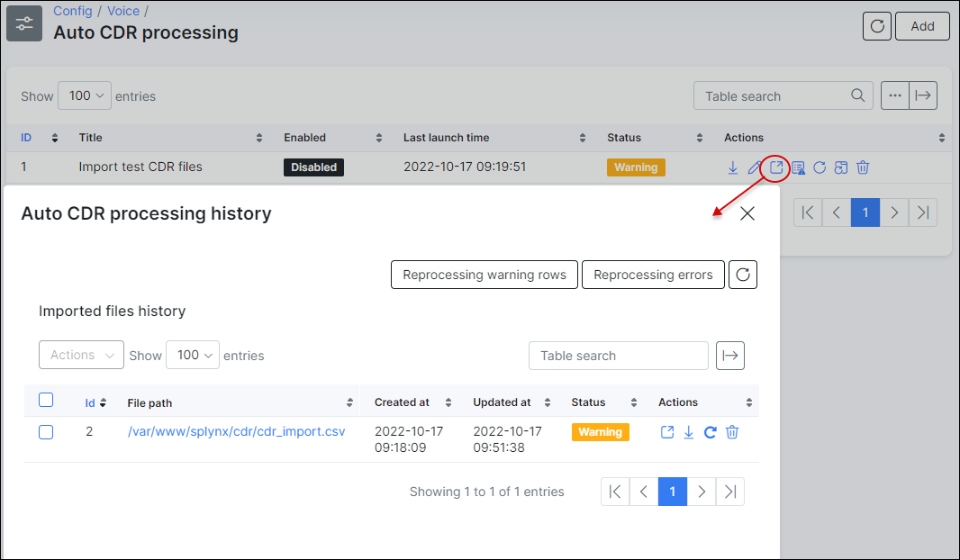960x560 pixels.
Task: Go to last page in history pagination
Action: pos(730,492)
